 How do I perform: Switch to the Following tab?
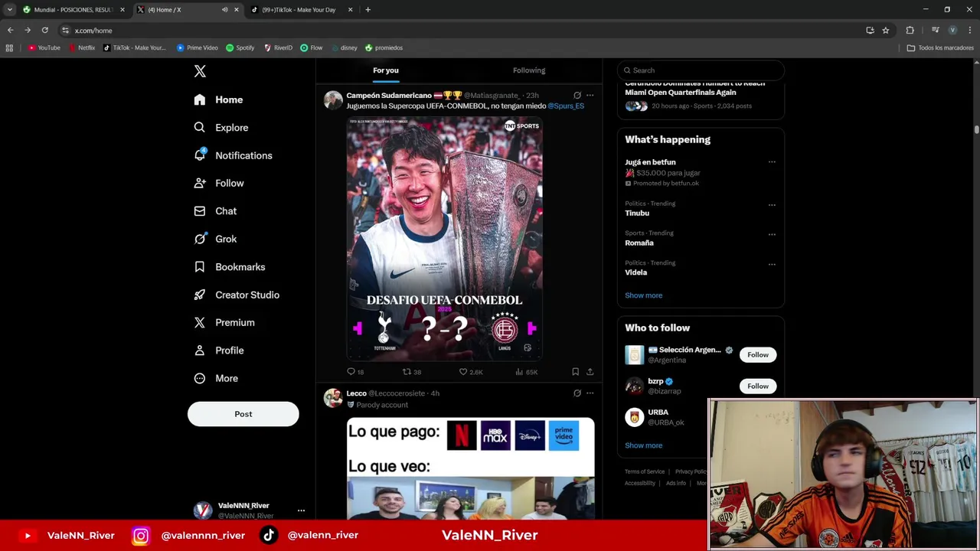pyautogui.click(x=529, y=70)
